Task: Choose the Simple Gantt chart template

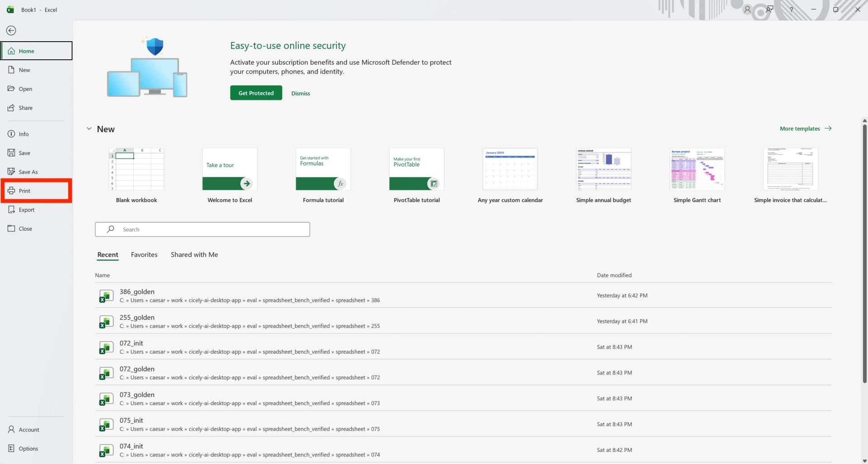Action: pos(697,169)
